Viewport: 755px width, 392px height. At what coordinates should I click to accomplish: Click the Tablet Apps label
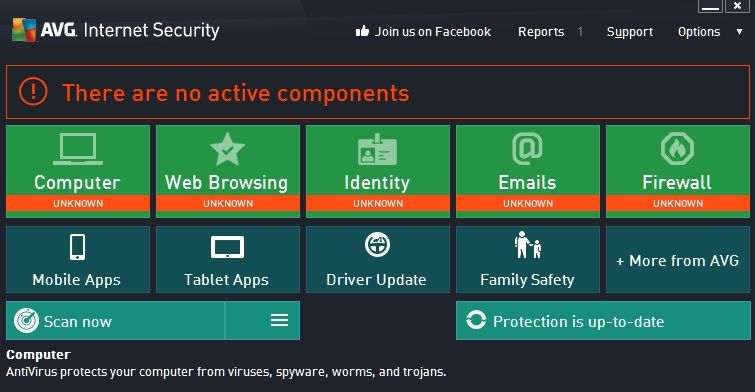(x=226, y=280)
